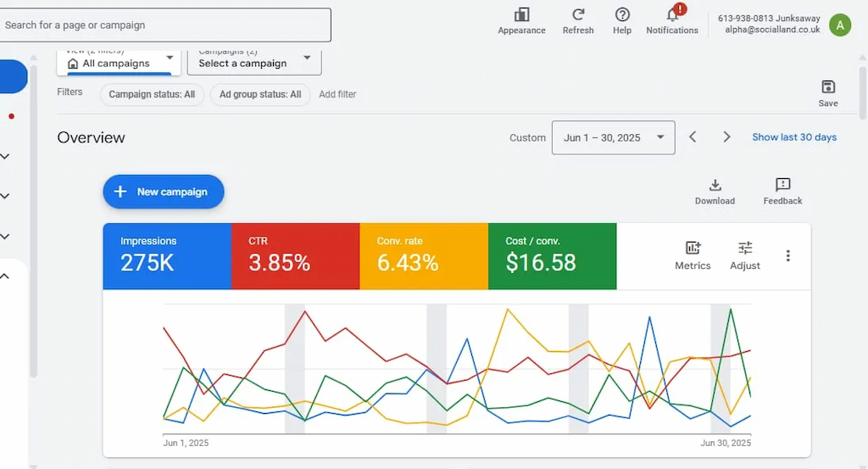
Task: Click the Save icon
Action: tap(828, 87)
